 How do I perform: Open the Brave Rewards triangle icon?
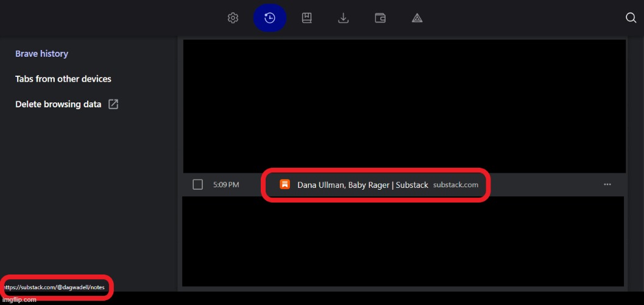click(x=417, y=18)
